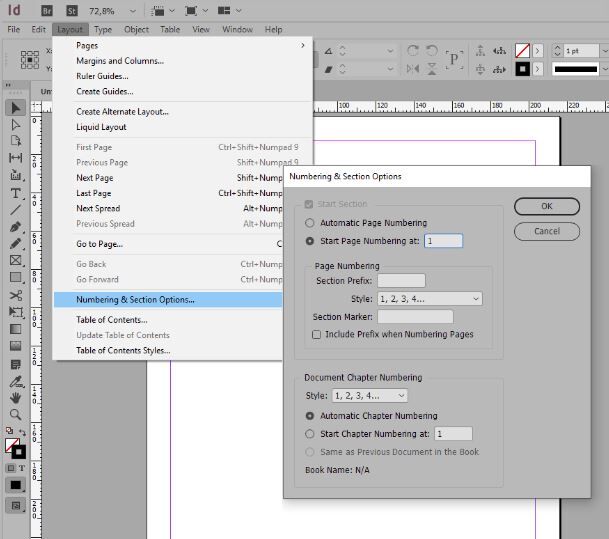Select the Hand tool
Image resolution: width=609 pixels, height=539 pixels.
(16, 398)
